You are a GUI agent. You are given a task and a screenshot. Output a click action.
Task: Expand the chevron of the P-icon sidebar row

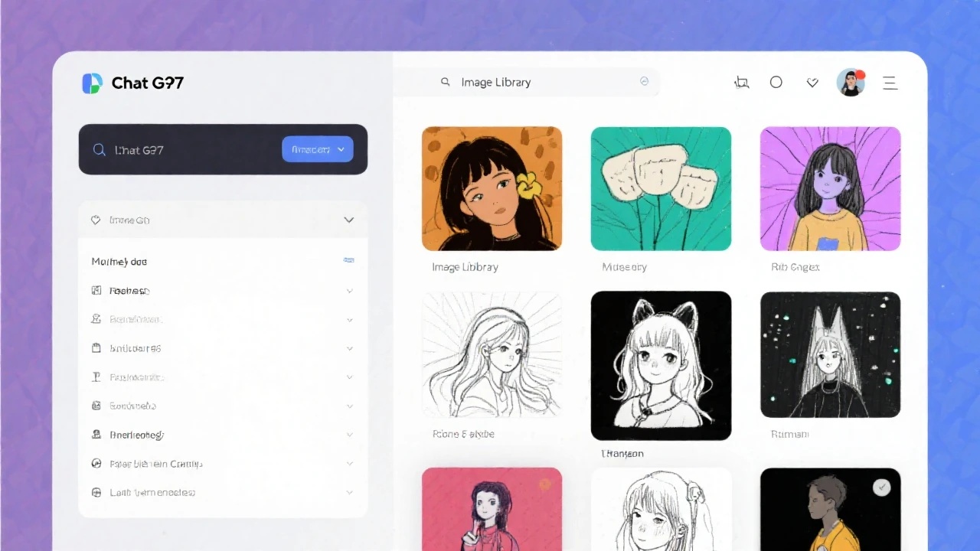350,377
